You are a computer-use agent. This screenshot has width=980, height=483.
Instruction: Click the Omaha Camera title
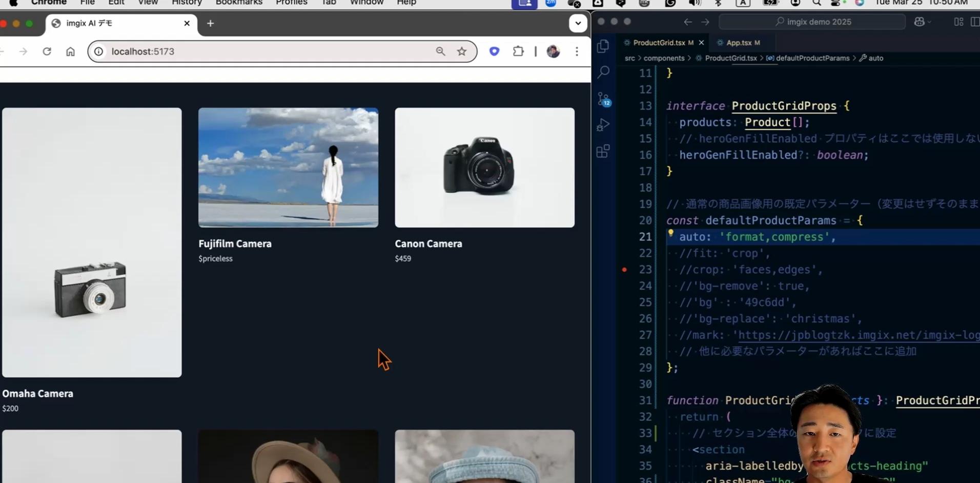[x=37, y=393]
